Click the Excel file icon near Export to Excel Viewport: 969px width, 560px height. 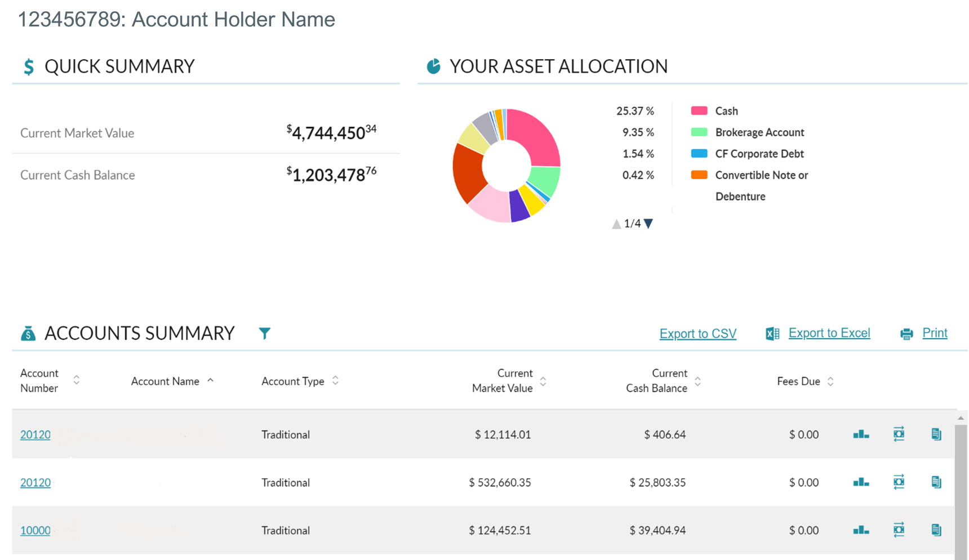pyautogui.click(x=771, y=333)
